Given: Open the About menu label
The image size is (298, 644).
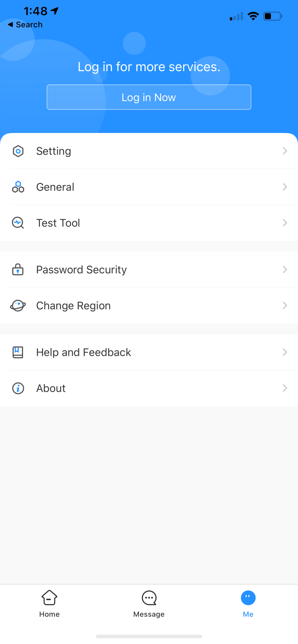Looking at the screenshot, I should [x=51, y=388].
